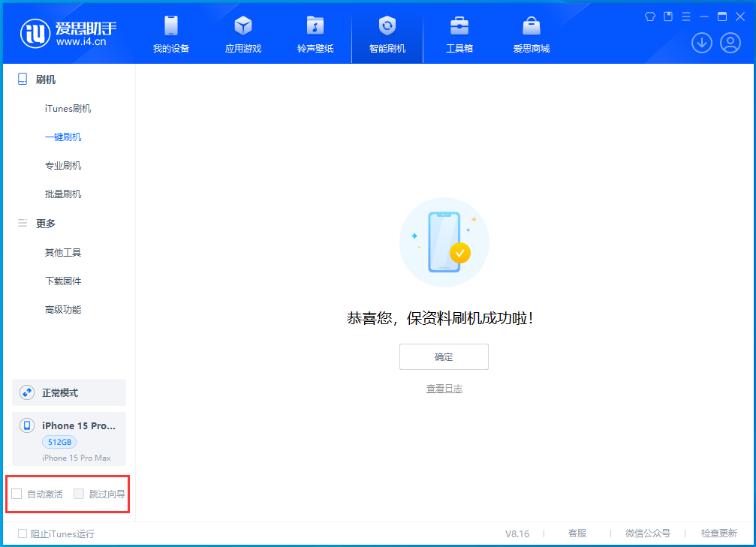The width and height of the screenshot is (756, 547).
Task: Open the user account profile icon
Action: point(730,43)
